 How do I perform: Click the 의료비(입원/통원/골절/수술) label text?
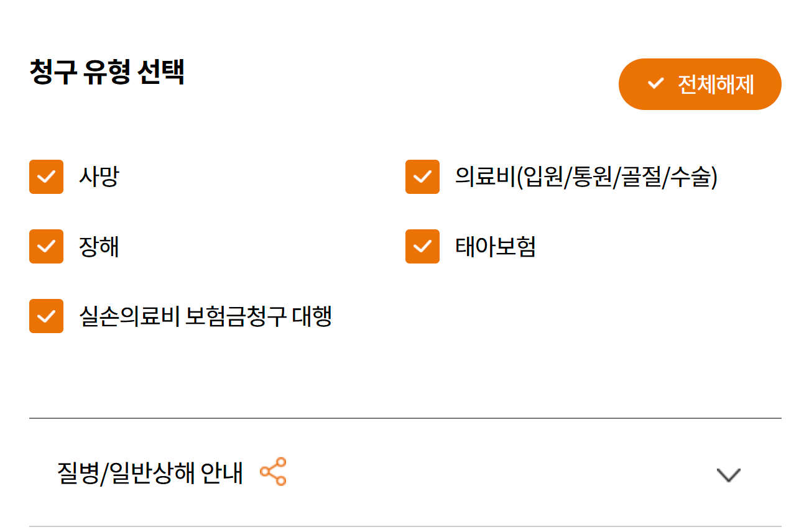pos(586,177)
